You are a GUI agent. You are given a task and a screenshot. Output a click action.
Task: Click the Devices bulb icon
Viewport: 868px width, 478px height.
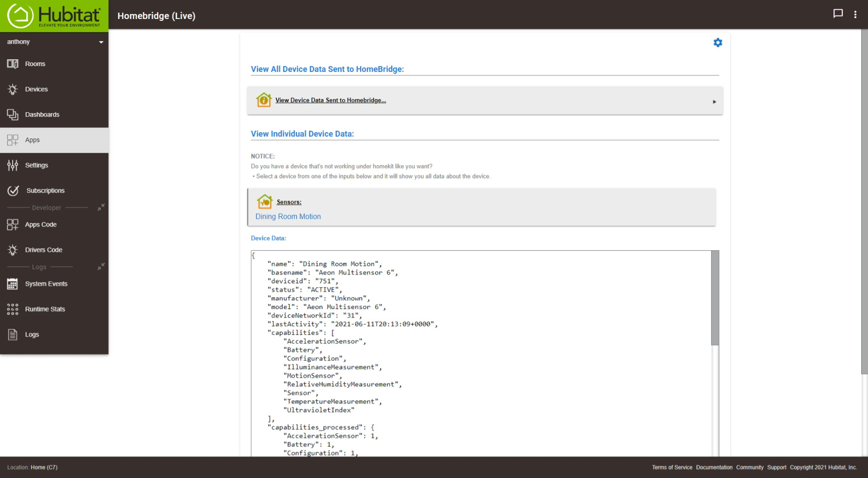click(x=13, y=89)
